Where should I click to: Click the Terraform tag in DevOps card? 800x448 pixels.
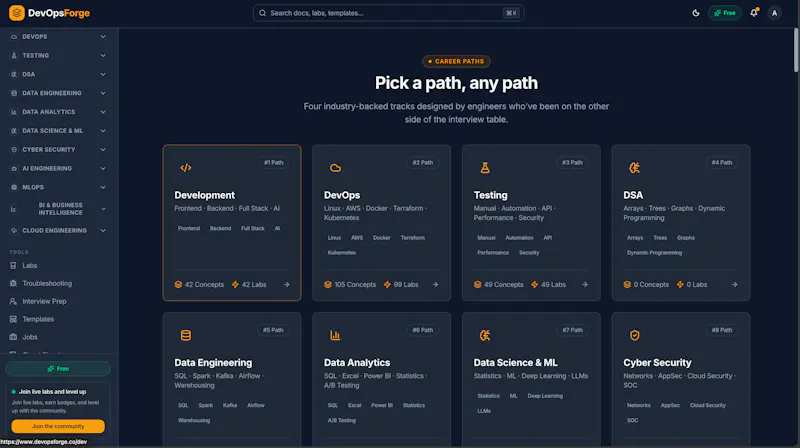pos(412,238)
